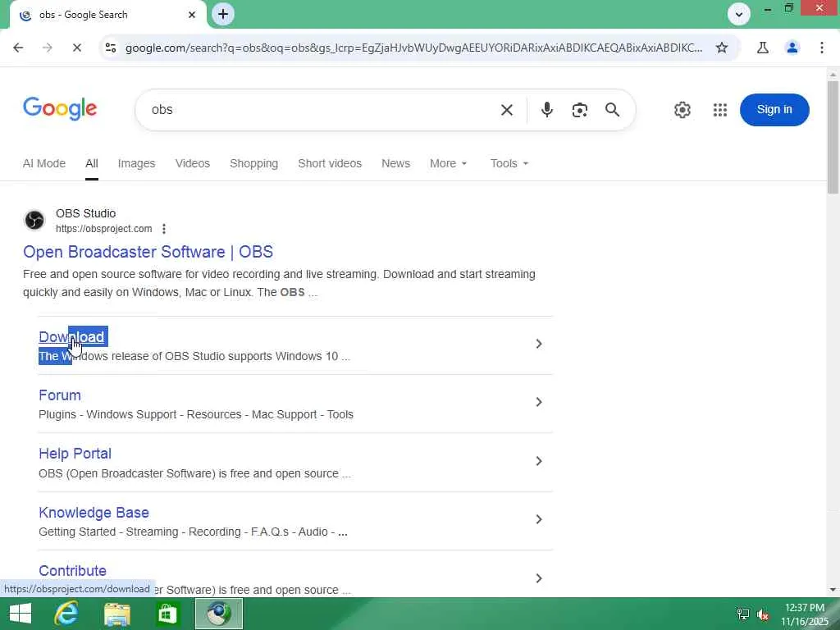Open Windows Store from taskbar

tap(167, 614)
